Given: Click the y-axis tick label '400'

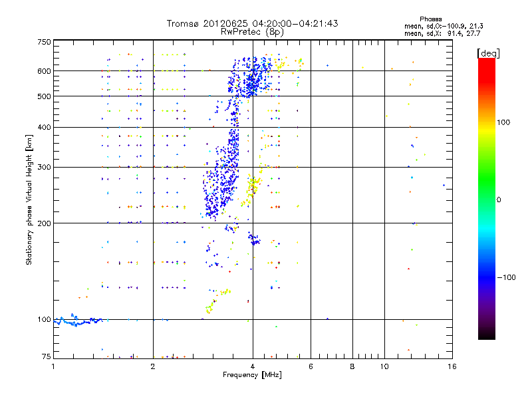Looking at the screenshot, I should pyautogui.click(x=44, y=127).
